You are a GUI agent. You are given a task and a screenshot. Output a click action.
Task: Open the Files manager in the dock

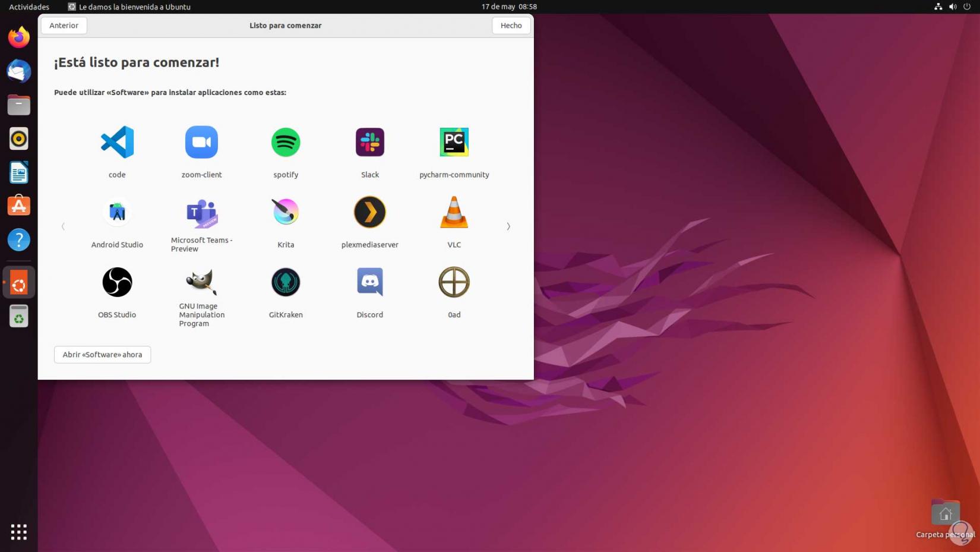[x=19, y=105]
